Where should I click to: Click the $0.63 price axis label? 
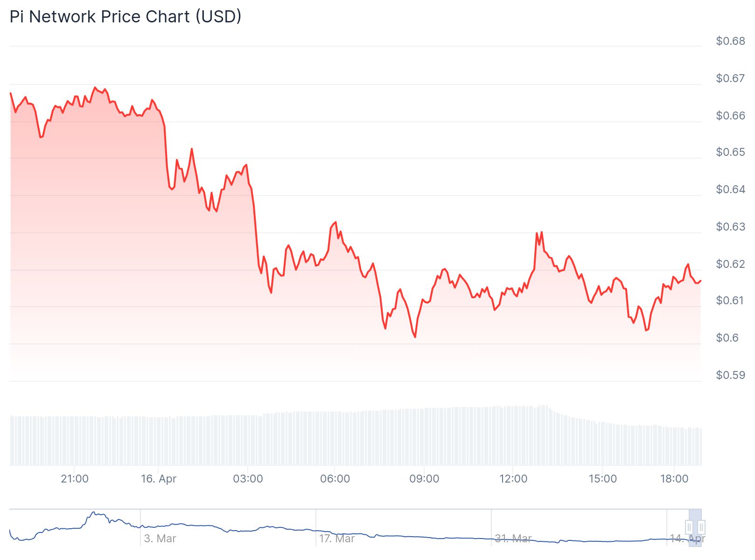tap(730, 227)
